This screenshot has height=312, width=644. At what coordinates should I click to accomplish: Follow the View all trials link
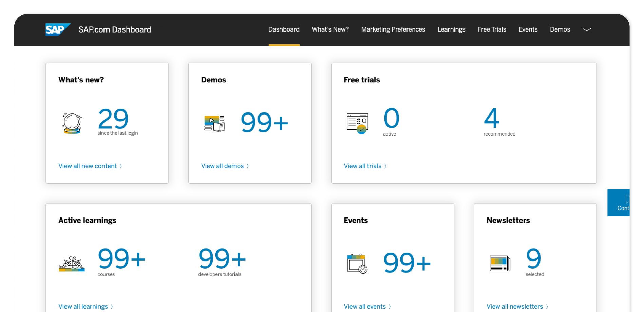point(365,166)
